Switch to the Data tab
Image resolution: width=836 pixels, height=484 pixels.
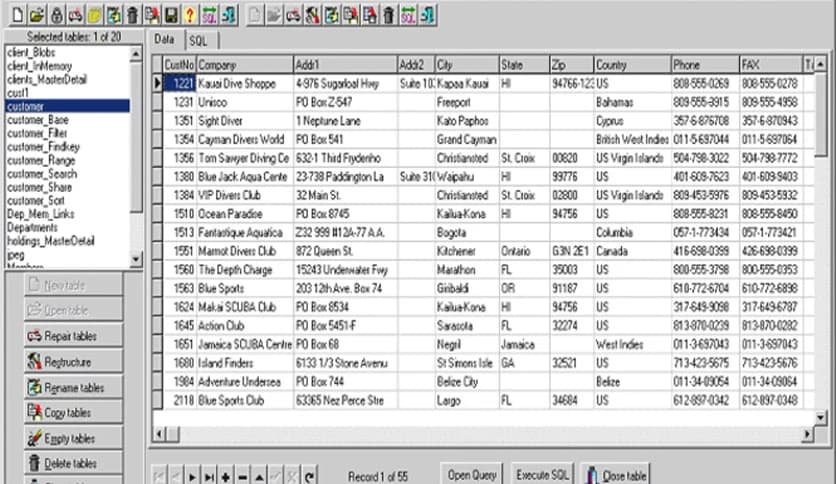coord(164,39)
